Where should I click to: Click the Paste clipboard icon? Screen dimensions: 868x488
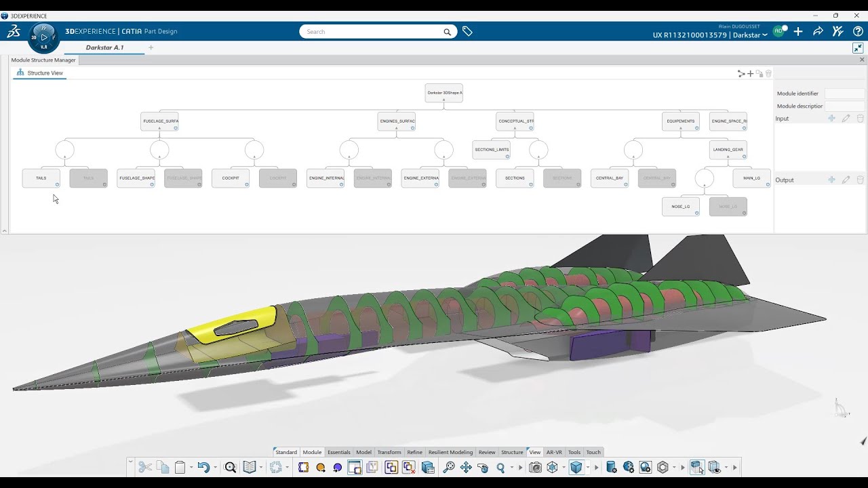(x=180, y=467)
